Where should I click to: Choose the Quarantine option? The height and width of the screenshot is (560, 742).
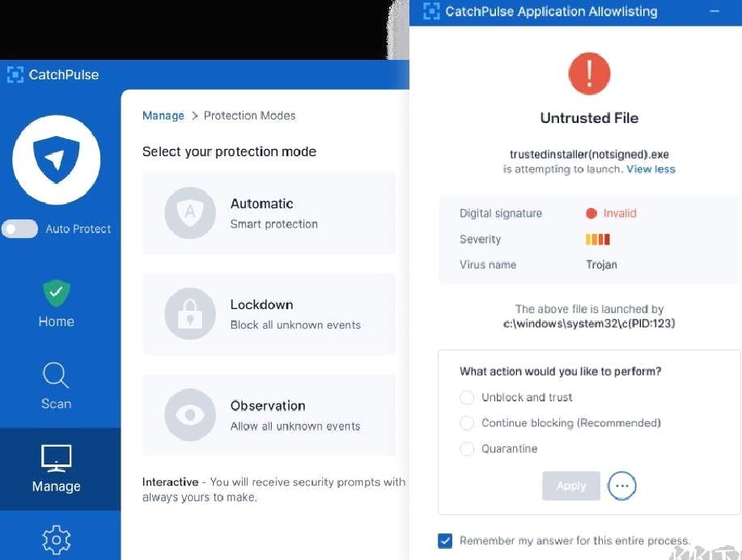click(498, 448)
